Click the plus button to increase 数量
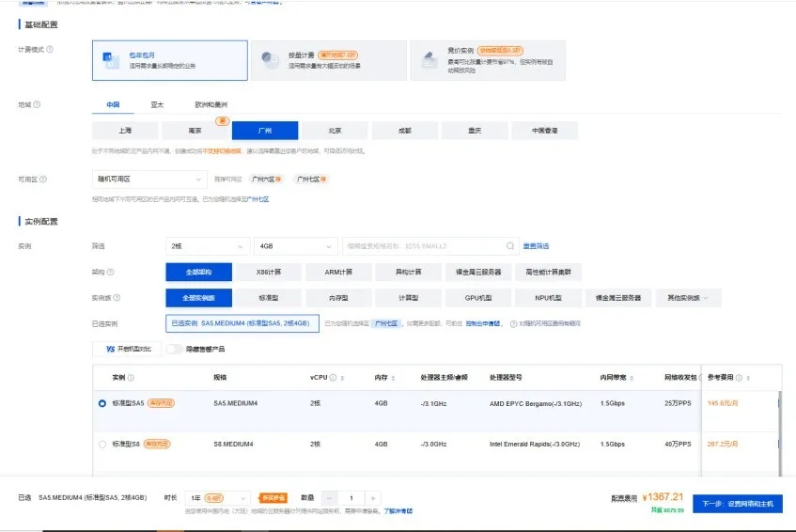 [x=373, y=497]
